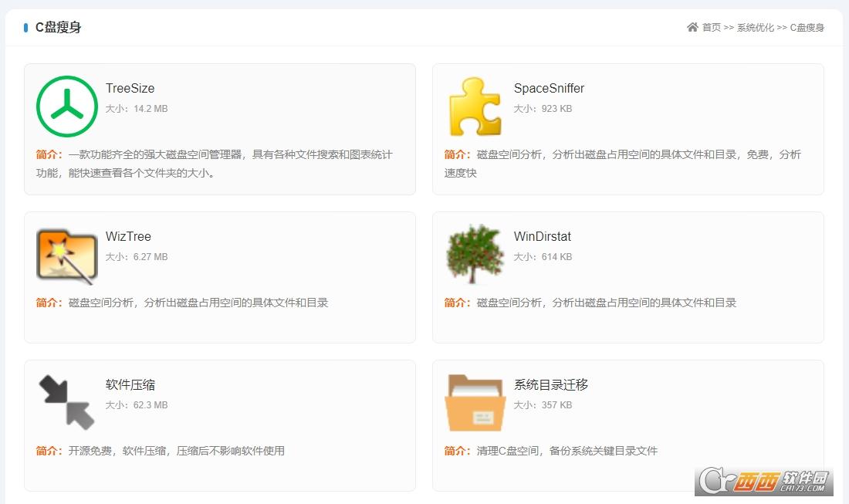Click the WinDirstat description text

point(590,303)
